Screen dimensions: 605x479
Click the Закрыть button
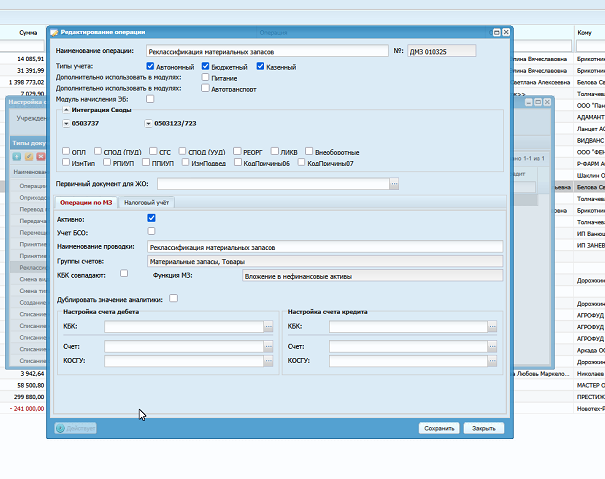pyautogui.click(x=484, y=428)
